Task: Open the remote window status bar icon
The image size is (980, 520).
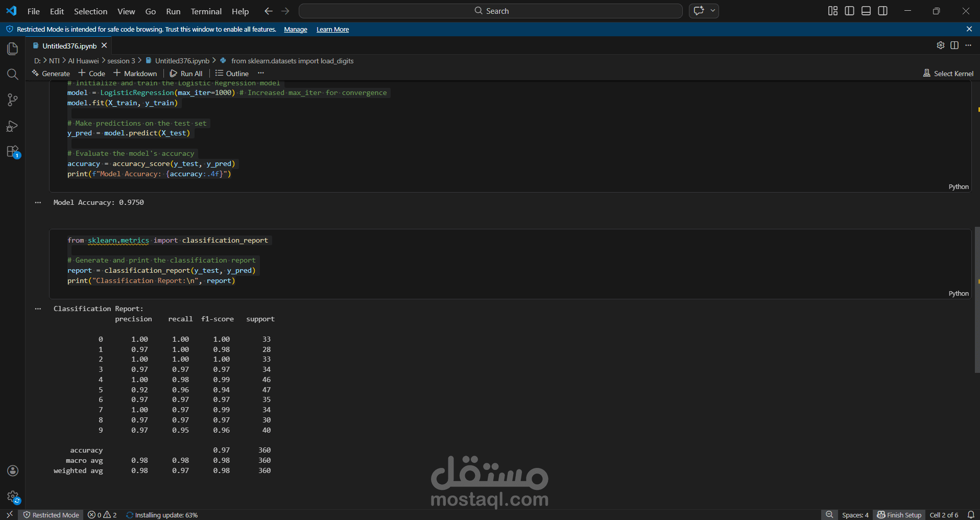Action: (9, 515)
